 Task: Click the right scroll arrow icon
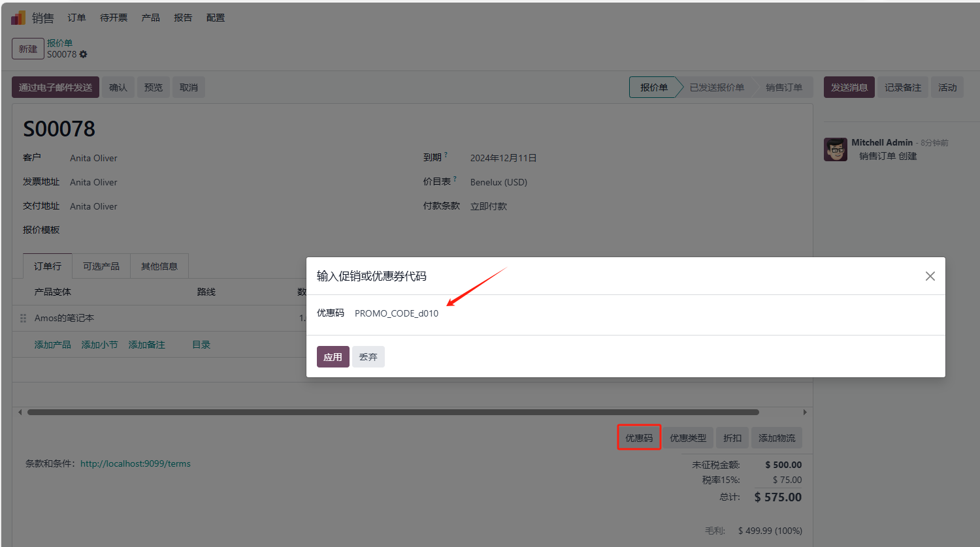[x=805, y=412]
